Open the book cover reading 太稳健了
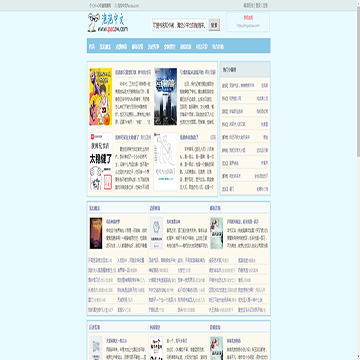Image resolution: width=360 pixels, height=360 pixels. [100, 162]
